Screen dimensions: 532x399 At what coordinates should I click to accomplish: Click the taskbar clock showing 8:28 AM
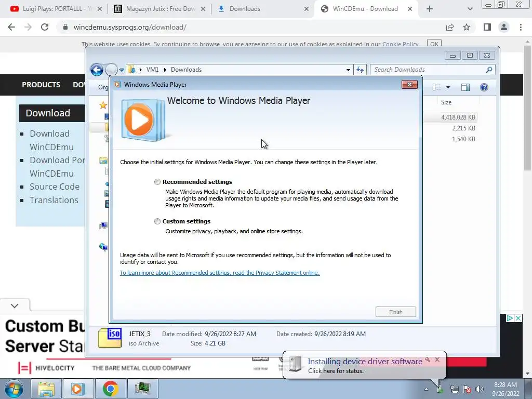tap(506, 389)
